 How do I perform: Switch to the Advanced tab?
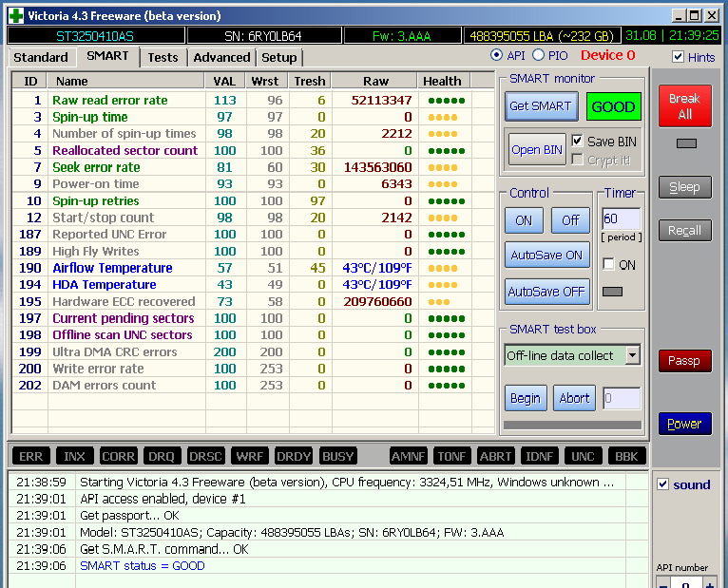click(x=221, y=58)
